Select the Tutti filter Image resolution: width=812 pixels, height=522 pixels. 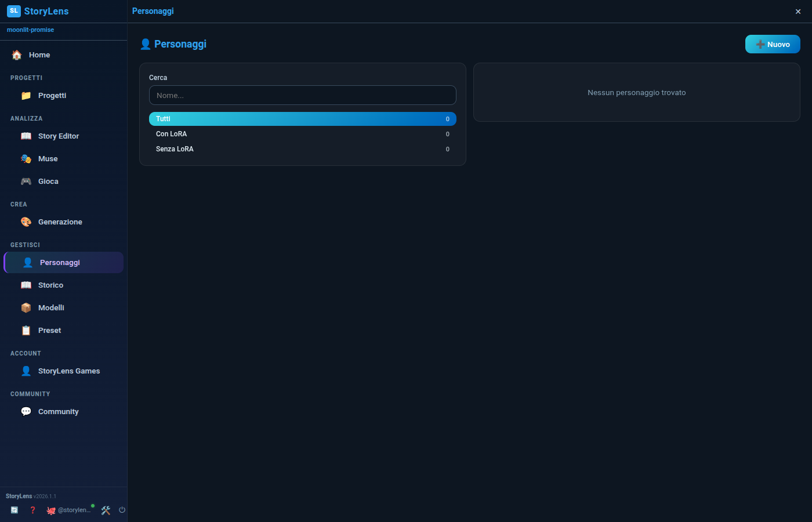[303, 119]
